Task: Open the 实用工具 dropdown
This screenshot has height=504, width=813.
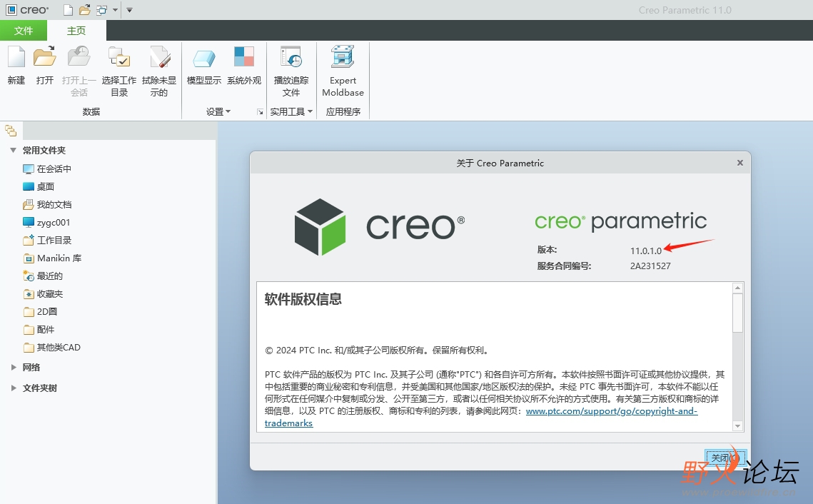Action: (291, 111)
